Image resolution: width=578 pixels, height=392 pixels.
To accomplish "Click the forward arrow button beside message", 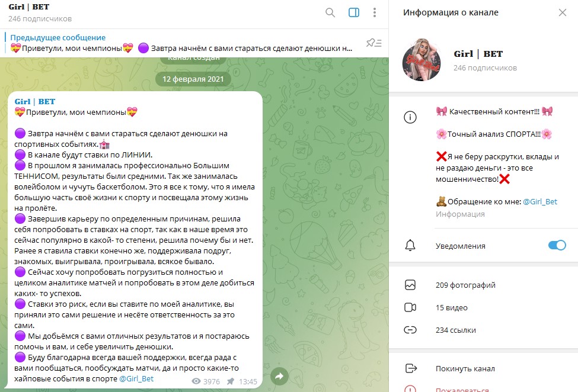I will 279,376.
